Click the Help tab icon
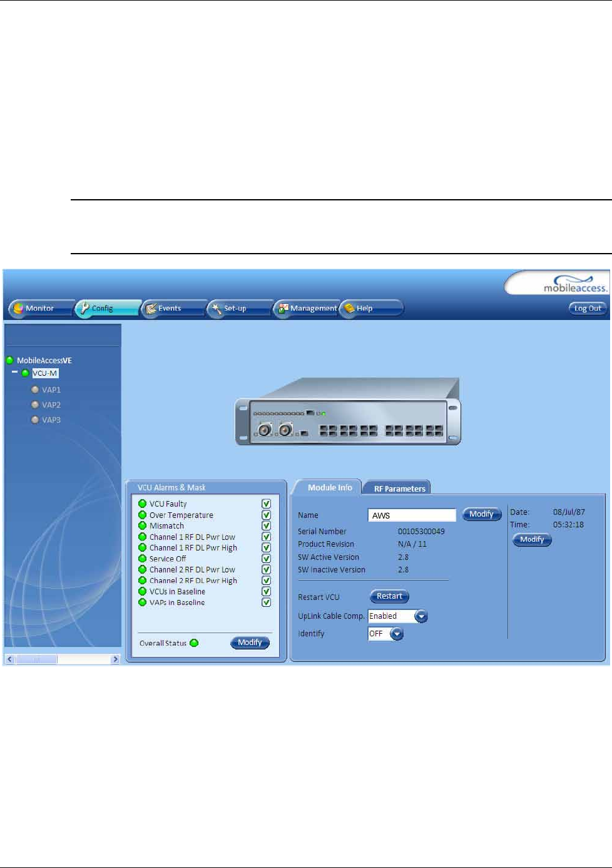 click(x=349, y=308)
